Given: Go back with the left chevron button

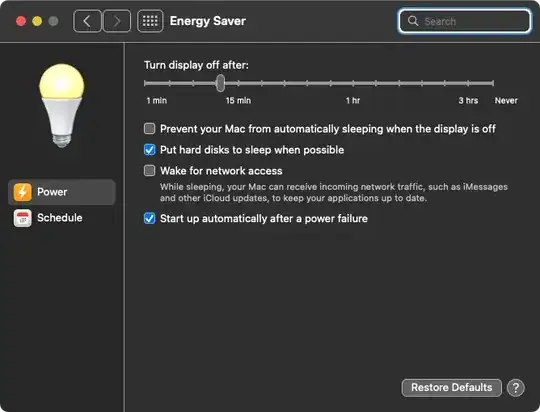Looking at the screenshot, I should (x=87, y=21).
